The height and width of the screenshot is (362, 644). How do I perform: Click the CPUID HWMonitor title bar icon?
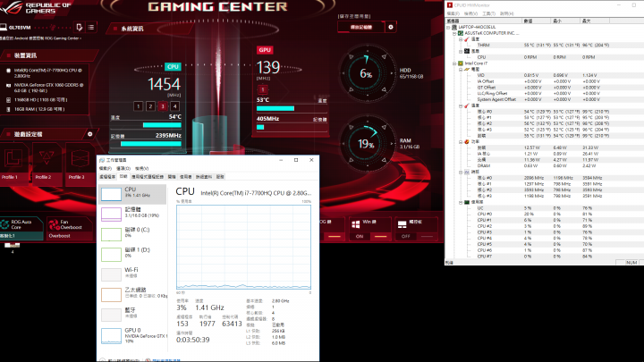click(450, 5)
